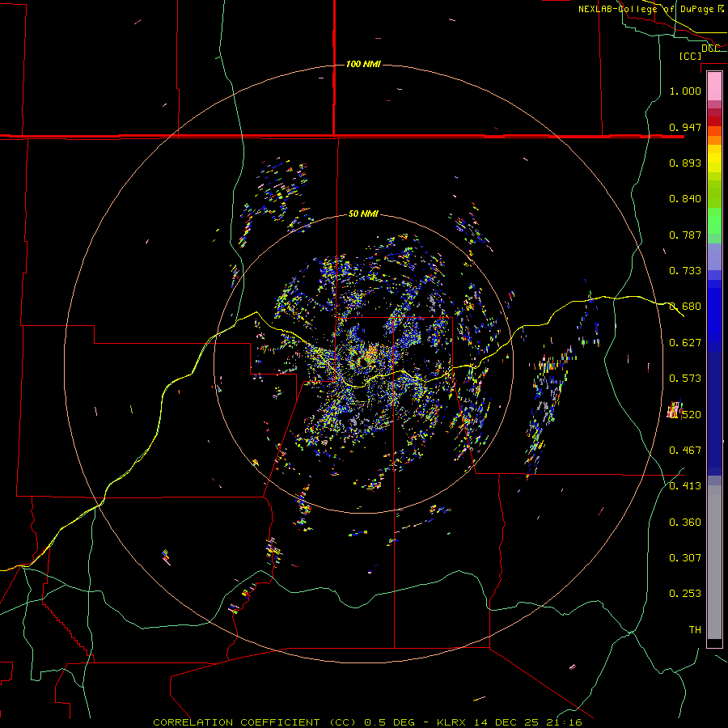
Task: Select the 0.947 scale value
Action: click(x=685, y=127)
